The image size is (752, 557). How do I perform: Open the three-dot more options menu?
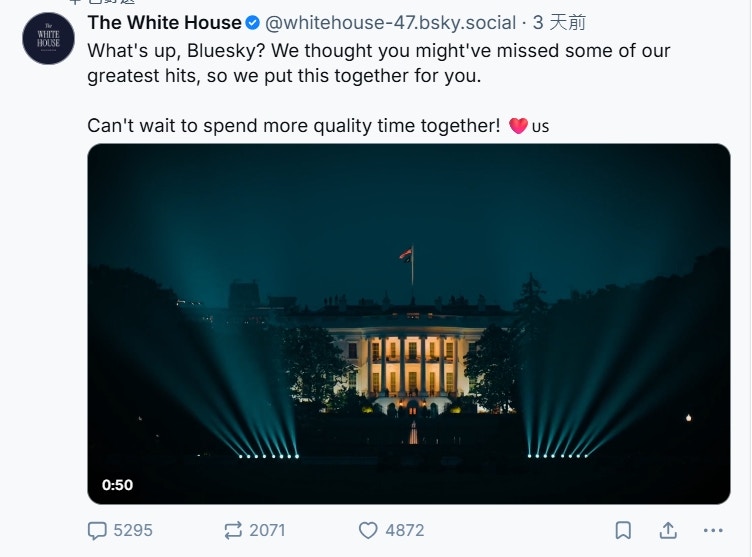[x=712, y=530]
